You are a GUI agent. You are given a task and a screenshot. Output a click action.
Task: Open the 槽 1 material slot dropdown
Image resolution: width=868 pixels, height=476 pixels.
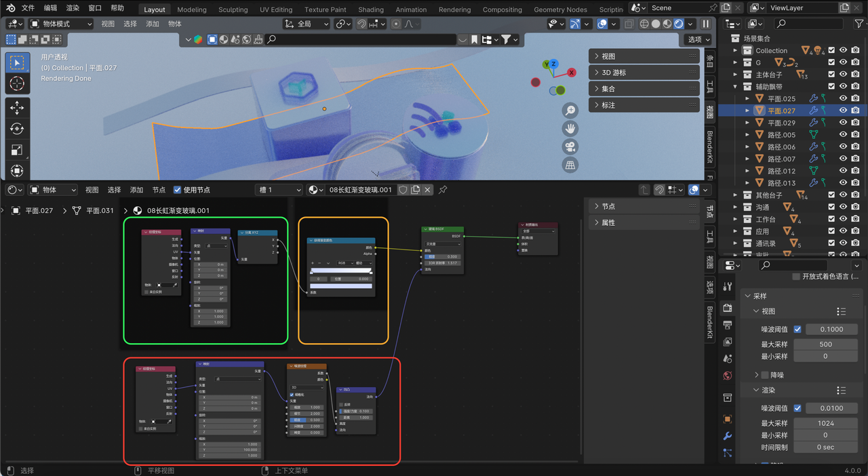point(279,190)
